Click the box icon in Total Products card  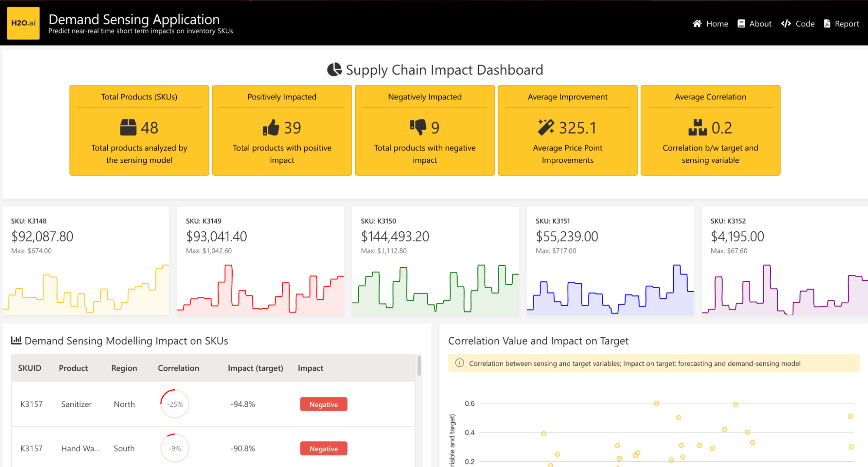coord(128,128)
